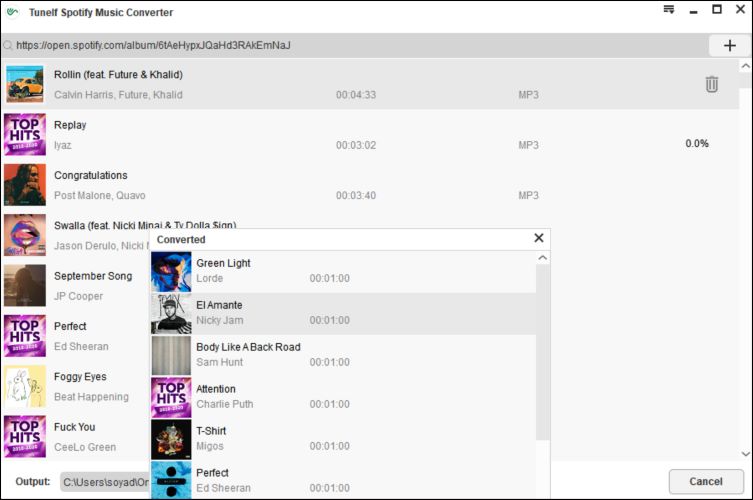Click Perfect thumbnail in main track list
Image resolution: width=753 pixels, height=500 pixels.
25,336
